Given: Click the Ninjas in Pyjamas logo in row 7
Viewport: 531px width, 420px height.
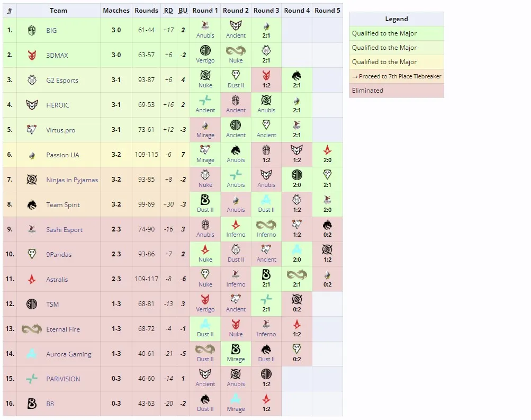Looking at the screenshot, I should pyautogui.click(x=31, y=180).
